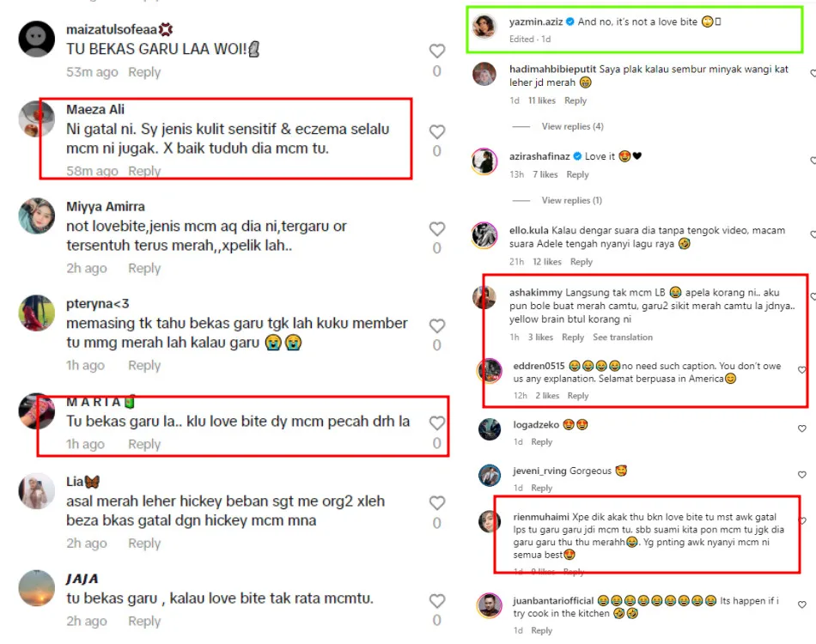
Task: Heart jeveni_rving's Gorgeous comment
Action: (802, 475)
